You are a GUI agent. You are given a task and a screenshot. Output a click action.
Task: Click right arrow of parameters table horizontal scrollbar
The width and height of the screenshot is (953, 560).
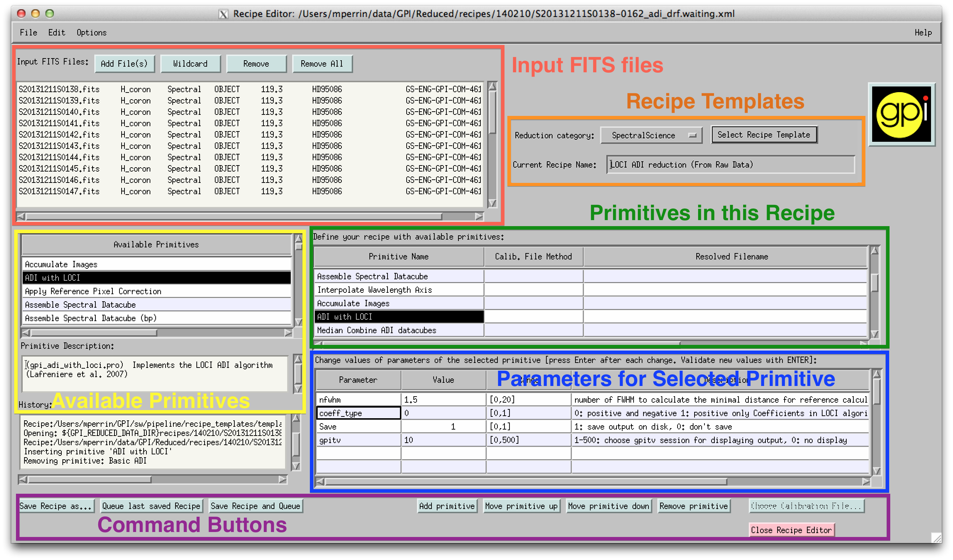866,481
